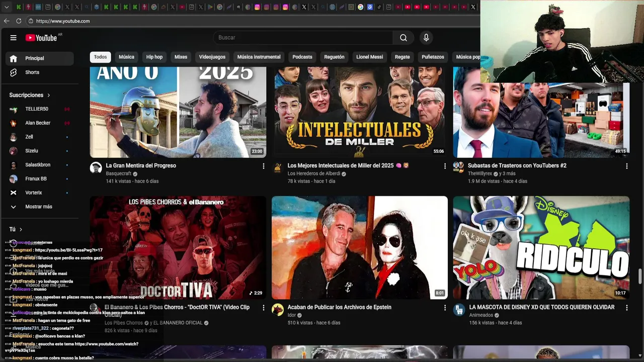Click the Buscar search input field
Screen dimensions: 644x362
coord(303,38)
